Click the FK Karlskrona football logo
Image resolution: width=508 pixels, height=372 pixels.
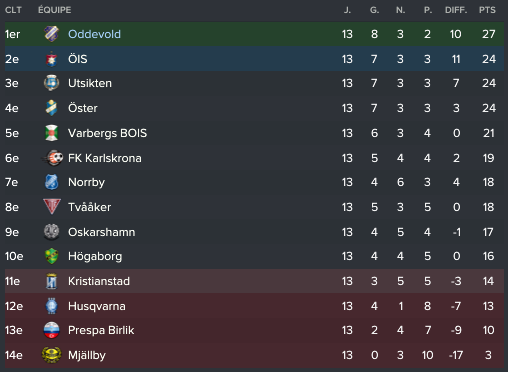[x=52, y=158]
